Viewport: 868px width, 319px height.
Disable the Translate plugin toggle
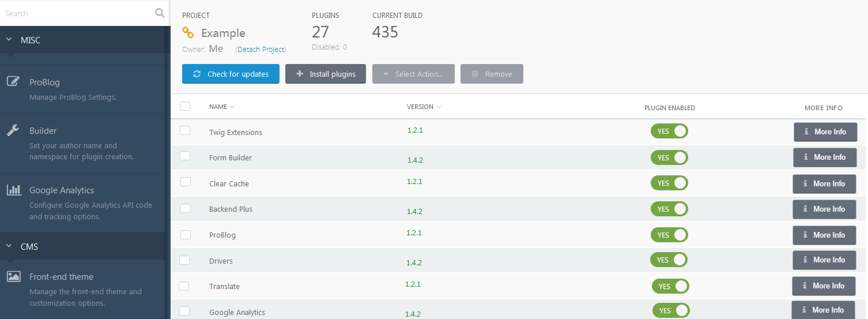click(670, 286)
